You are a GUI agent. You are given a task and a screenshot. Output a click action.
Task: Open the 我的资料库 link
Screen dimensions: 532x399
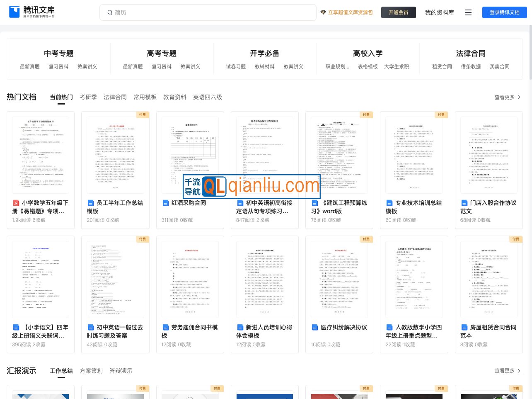(439, 12)
